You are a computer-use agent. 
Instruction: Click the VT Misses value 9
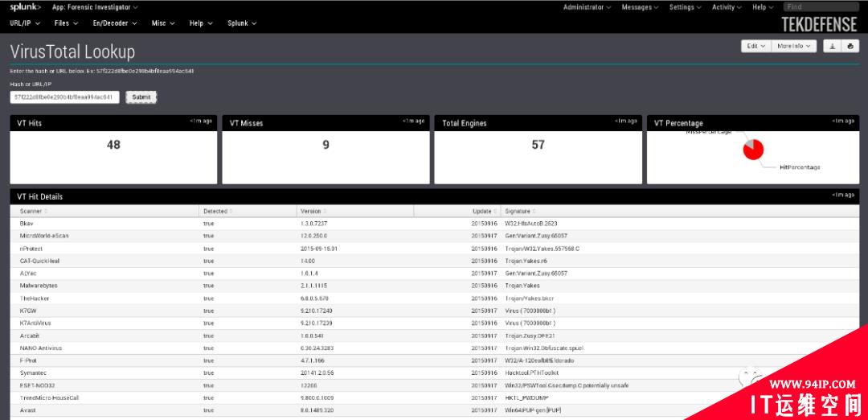(x=326, y=145)
